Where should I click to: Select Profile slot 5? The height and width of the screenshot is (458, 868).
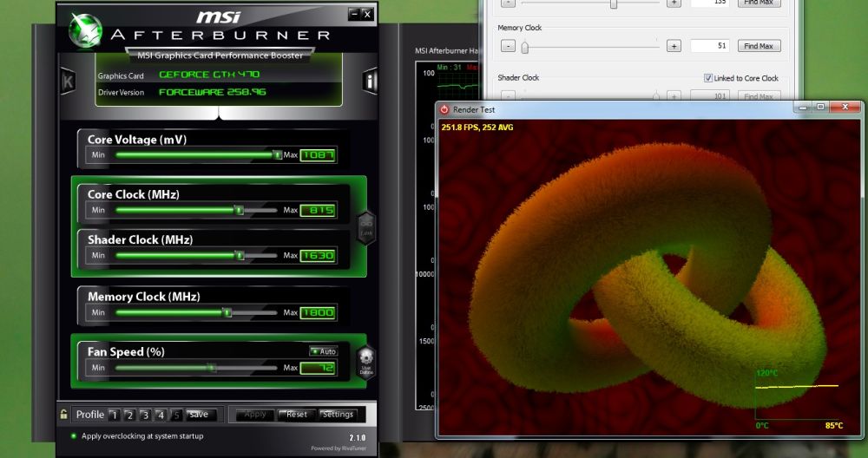click(176, 415)
